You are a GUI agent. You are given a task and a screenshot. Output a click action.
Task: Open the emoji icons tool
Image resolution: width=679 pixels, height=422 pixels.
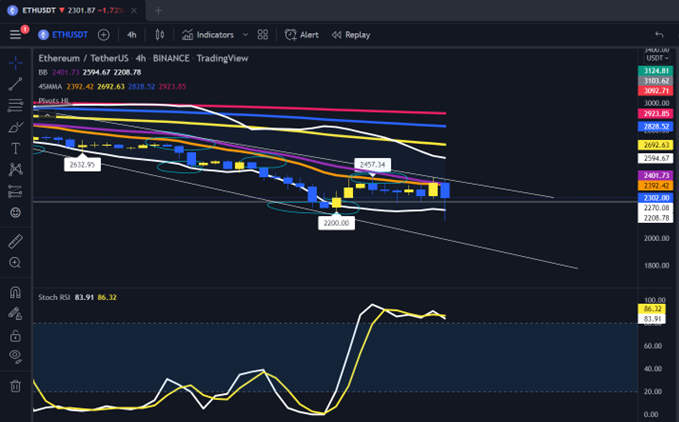[x=16, y=213]
